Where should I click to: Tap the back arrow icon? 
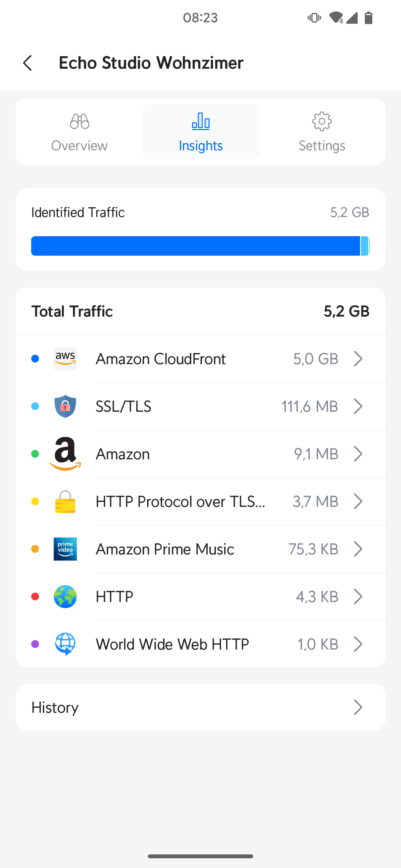[x=28, y=63]
